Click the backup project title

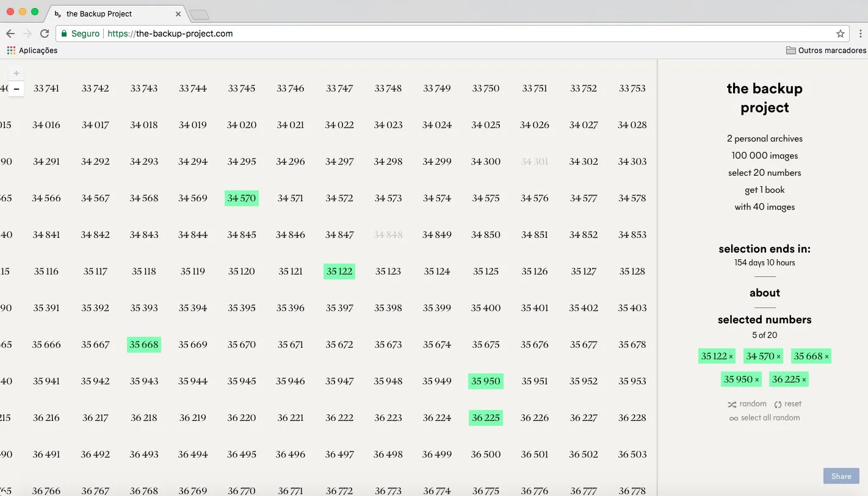(765, 98)
